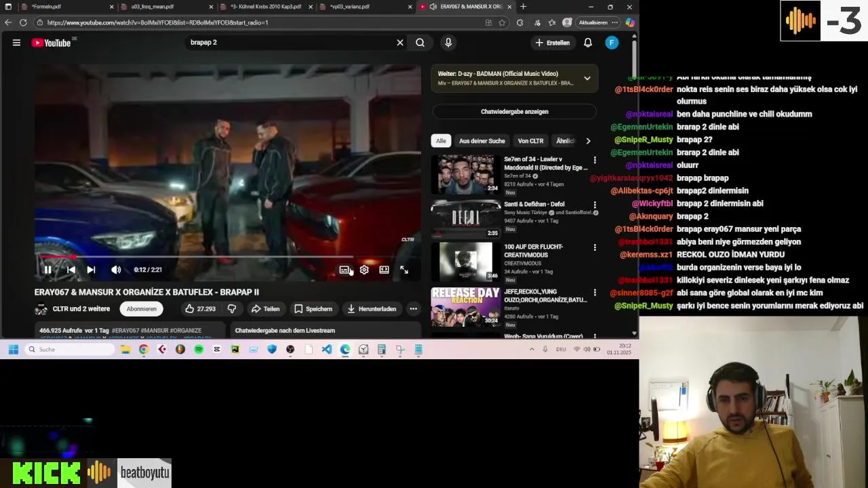
Task: Click the browser address bar URL
Action: (157, 22)
